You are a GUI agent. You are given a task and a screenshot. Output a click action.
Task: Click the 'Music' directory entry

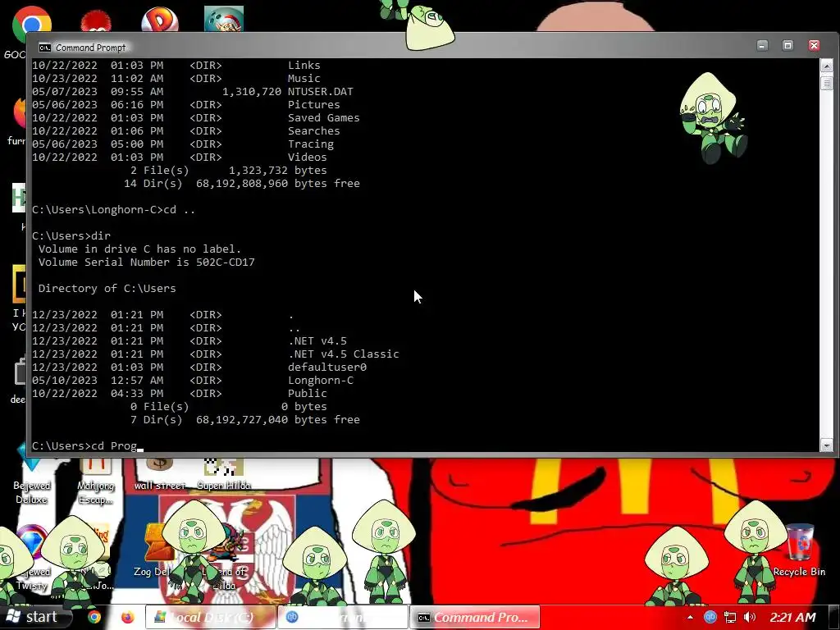[304, 78]
